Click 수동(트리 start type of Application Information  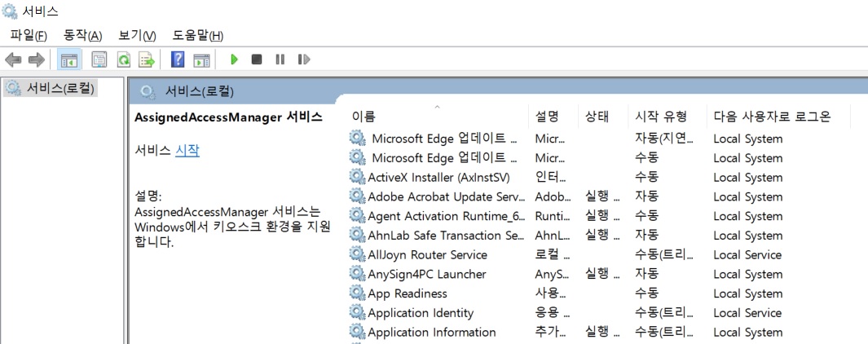[x=663, y=333]
